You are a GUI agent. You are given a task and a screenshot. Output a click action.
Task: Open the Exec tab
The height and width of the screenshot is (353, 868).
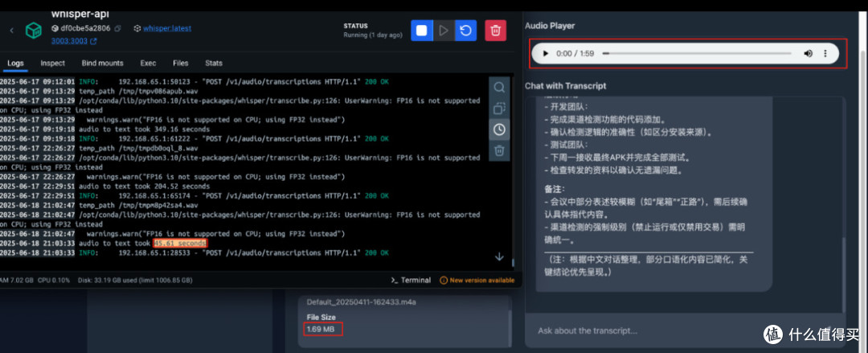pyautogui.click(x=148, y=64)
